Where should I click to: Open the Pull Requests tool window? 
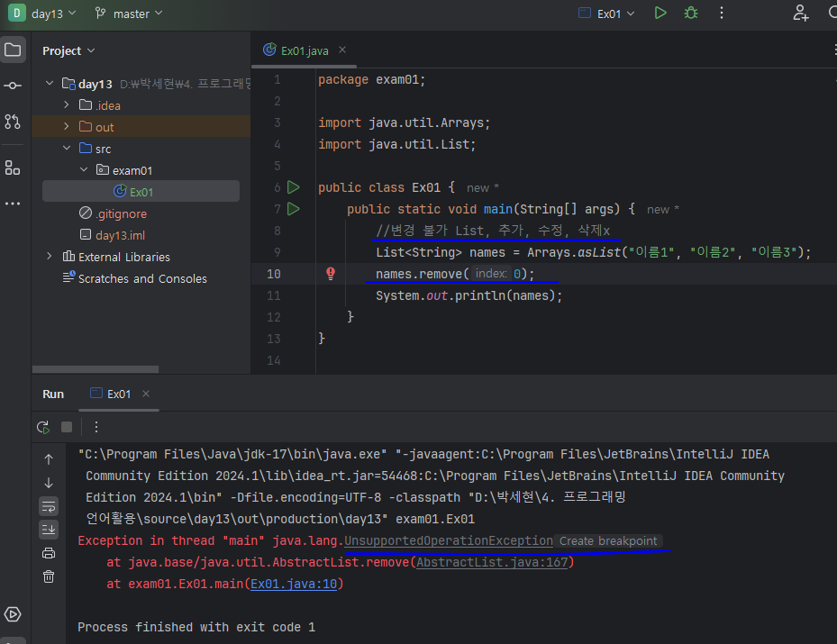pyautogui.click(x=13, y=122)
